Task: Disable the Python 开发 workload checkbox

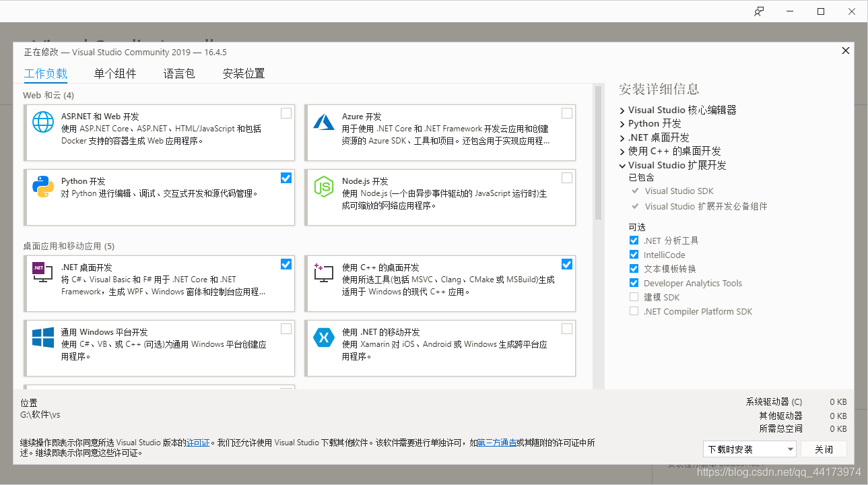Action: [x=286, y=177]
